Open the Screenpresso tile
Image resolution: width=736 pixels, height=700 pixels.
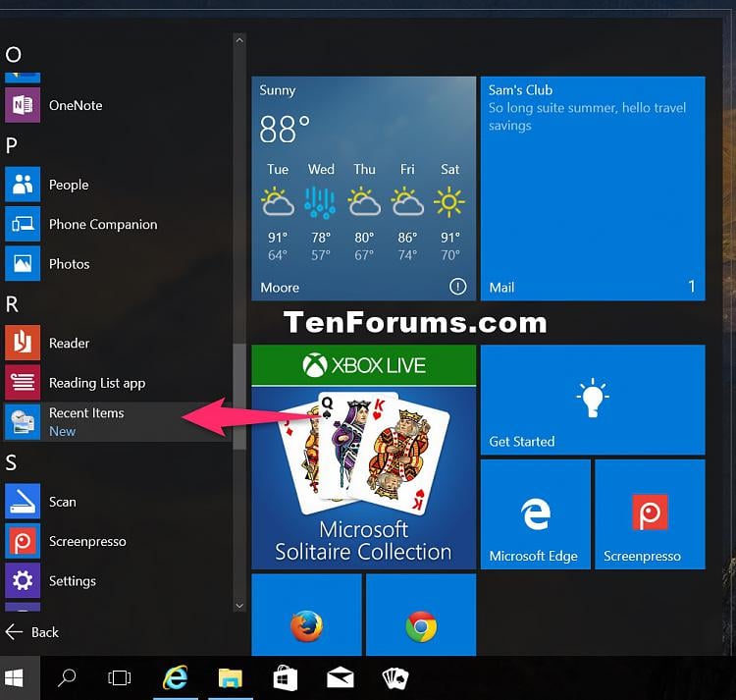[650, 514]
